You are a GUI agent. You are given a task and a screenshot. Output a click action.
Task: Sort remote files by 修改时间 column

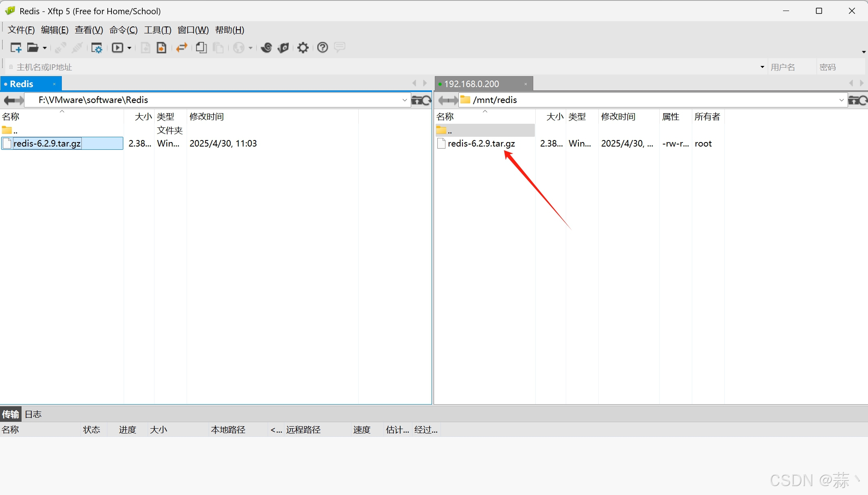pyautogui.click(x=618, y=117)
